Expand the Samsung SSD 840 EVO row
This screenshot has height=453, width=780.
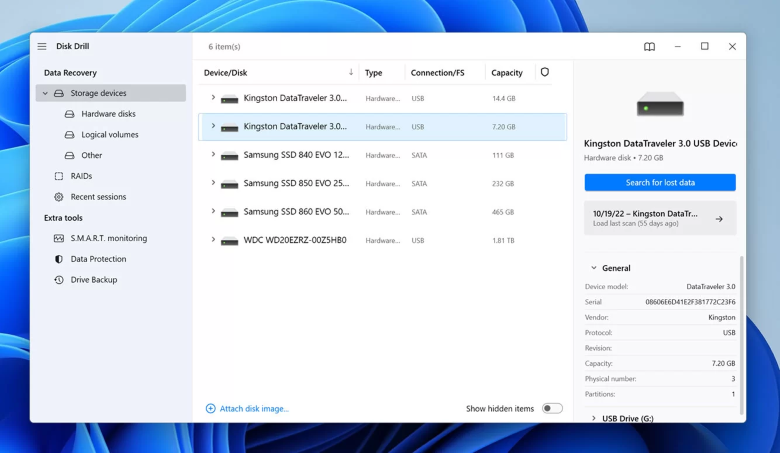pos(213,155)
